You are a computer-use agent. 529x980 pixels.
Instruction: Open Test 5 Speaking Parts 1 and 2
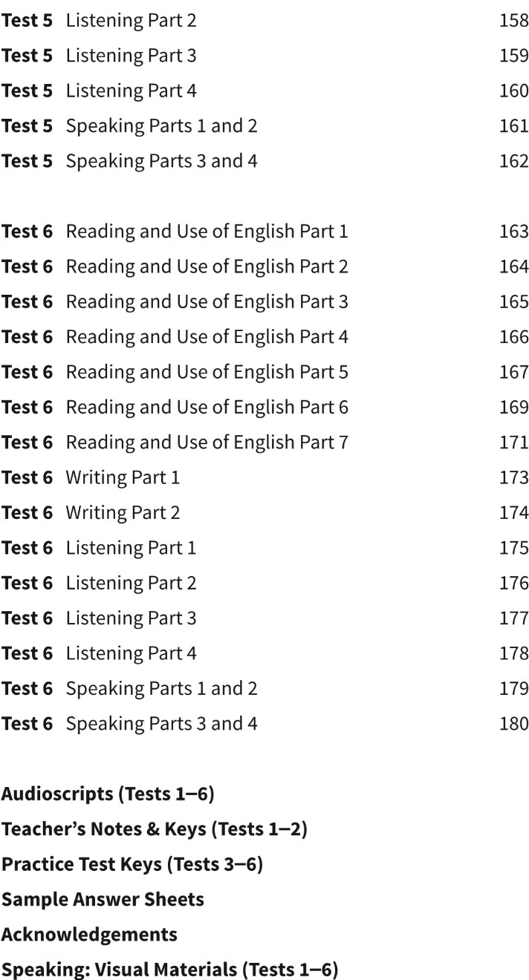coord(161,126)
